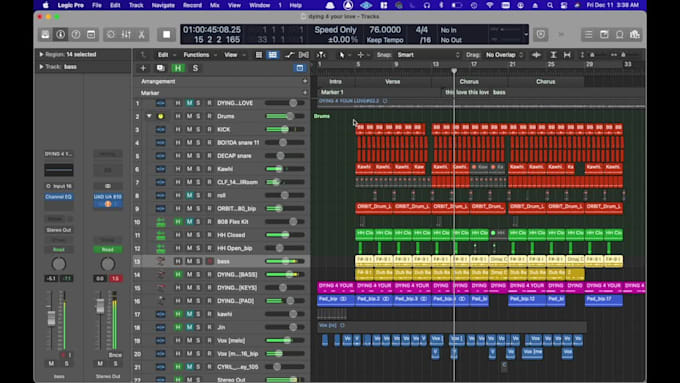This screenshot has height=383, width=680.
Task: Mute the KICK track
Action: [x=190, y=129]
